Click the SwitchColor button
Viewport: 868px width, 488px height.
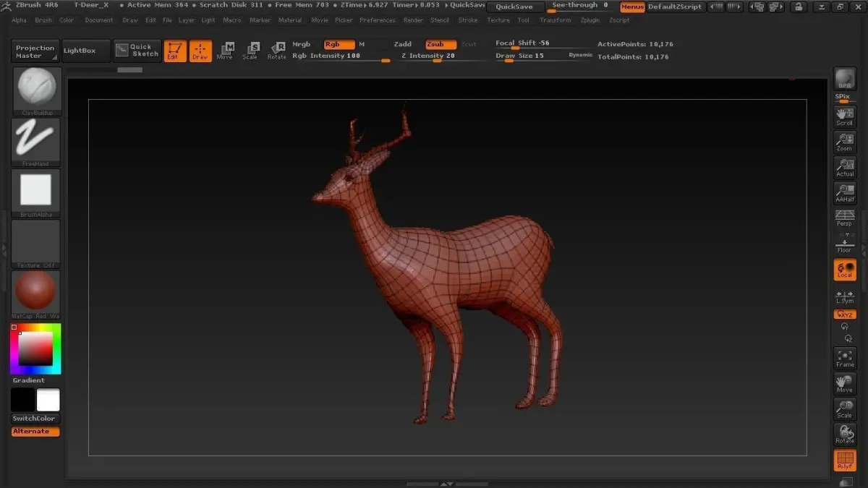coord(36,419)
